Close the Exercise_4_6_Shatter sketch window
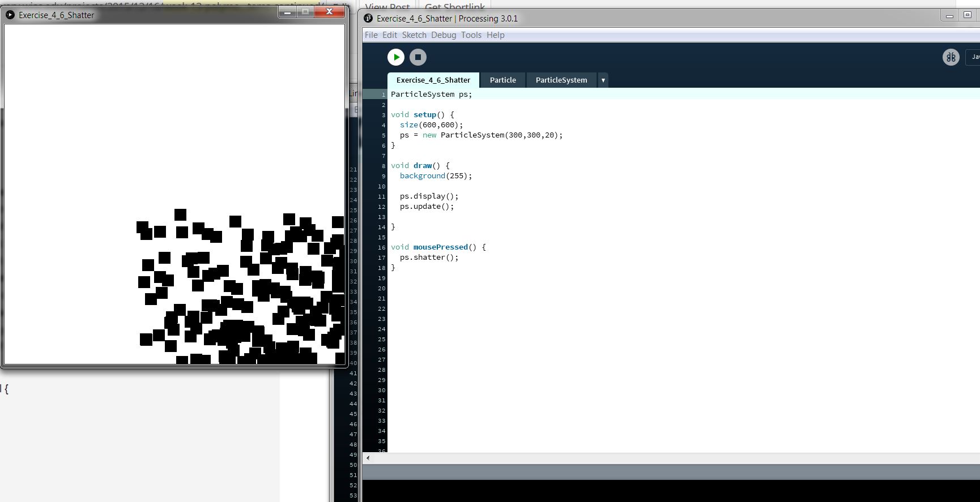Image resolution: width=980 pixels, height=502 pixels. tap(329, 12)
